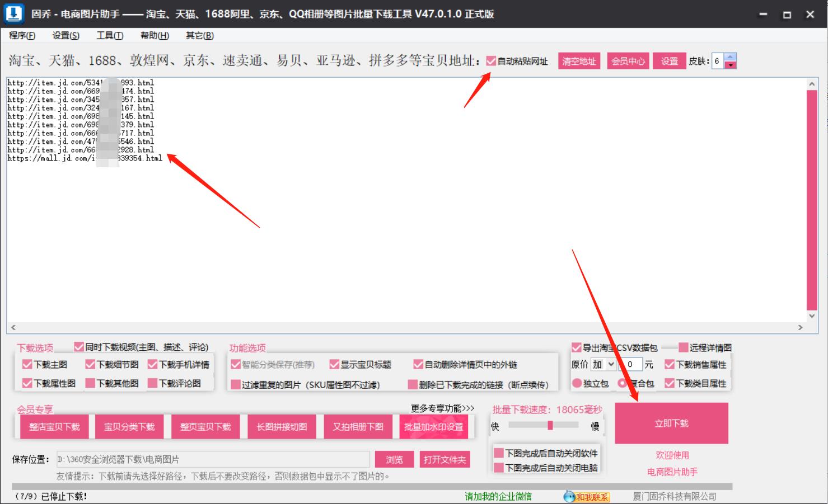The height and width of the screenshot is (504, 828).
Task: Click the 和我联系 contact QQ icon
Action: tap(569, 496)
